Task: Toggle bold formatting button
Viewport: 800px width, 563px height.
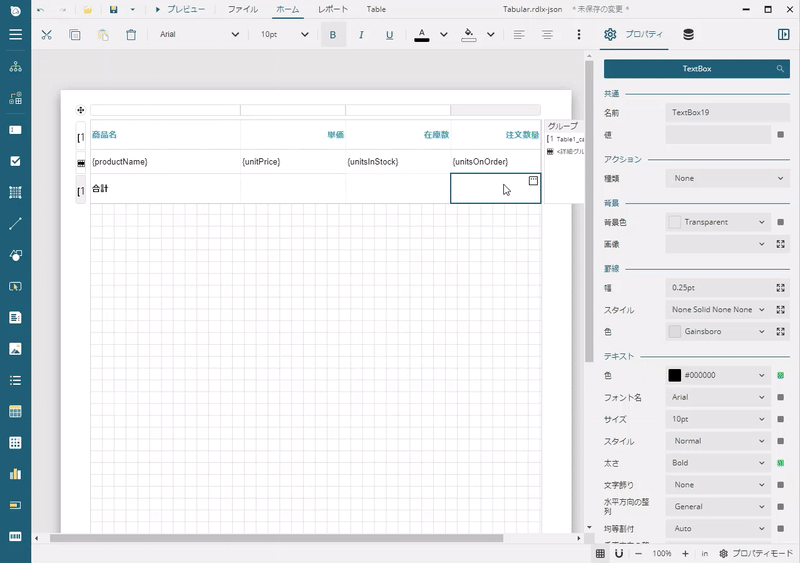Action: (x=333, y=34)
